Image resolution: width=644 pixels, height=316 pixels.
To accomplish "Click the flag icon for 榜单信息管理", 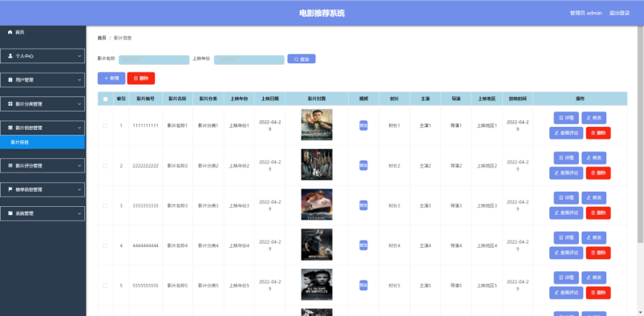I will point(10,189).
